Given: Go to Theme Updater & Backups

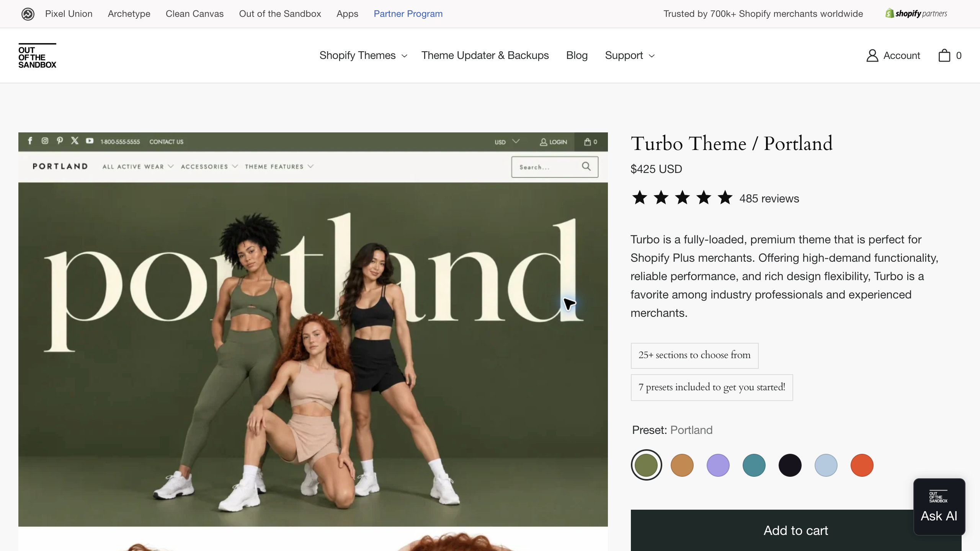Looking at the screenshot, I should click(485, 55).
